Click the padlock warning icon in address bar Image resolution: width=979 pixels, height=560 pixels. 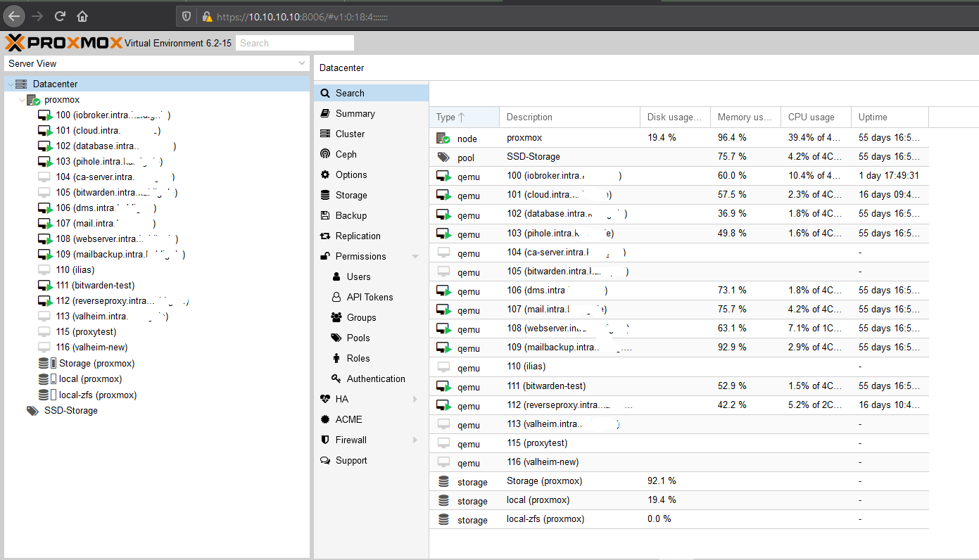206,16
